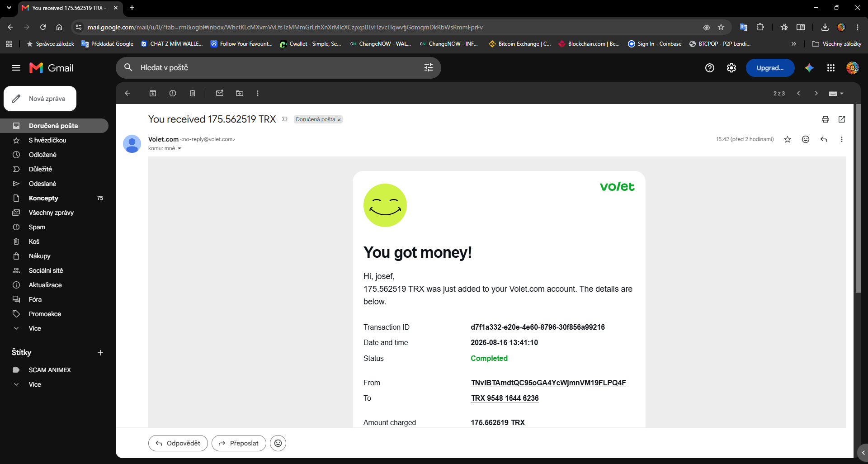
Task: Open email in new window
Action: 842,119
